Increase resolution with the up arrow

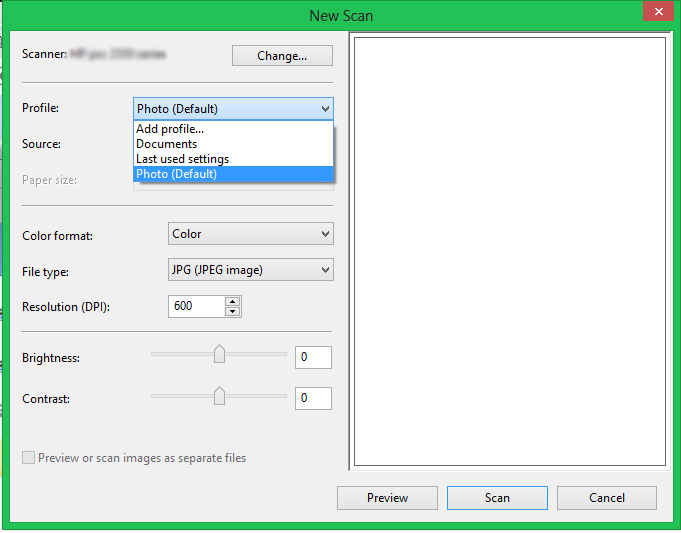point(233,301)
